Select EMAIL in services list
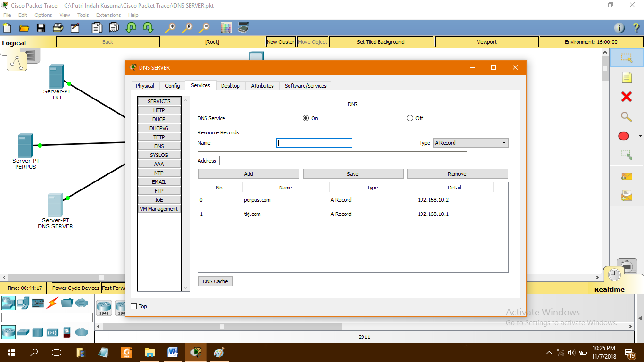 coord(159,182)
